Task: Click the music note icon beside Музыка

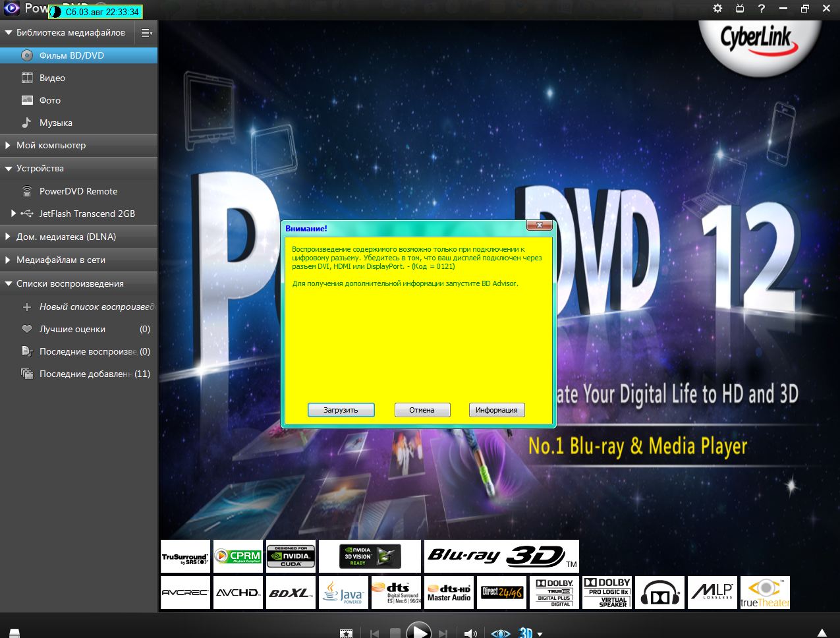Action: (27, 123)
